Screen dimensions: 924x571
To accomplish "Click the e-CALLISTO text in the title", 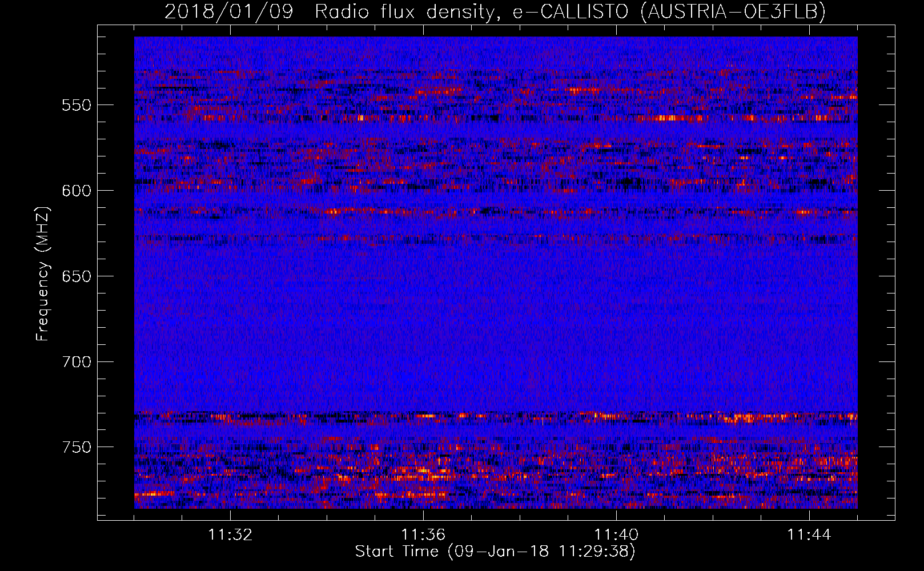I will pos(571,11).
